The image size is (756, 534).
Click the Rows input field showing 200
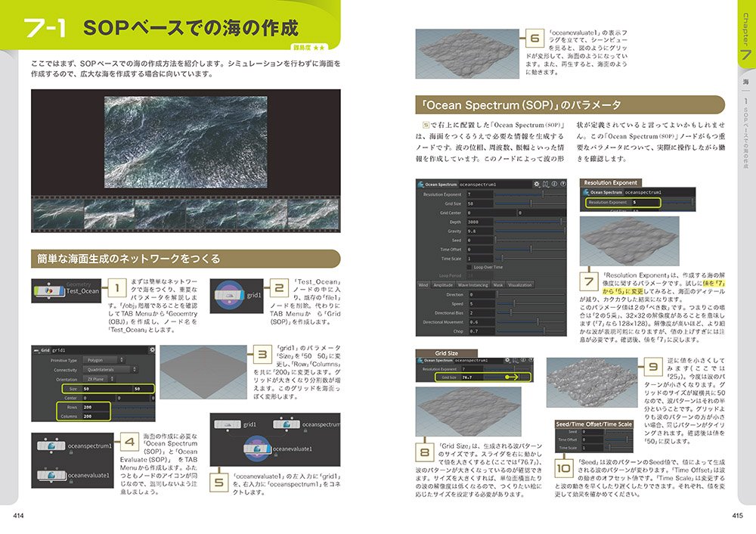pos(96,407)
